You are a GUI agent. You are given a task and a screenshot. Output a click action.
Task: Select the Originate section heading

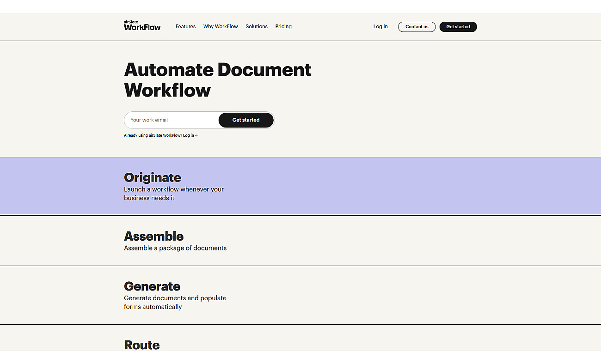pyautogui.click(x=153, y=177)
